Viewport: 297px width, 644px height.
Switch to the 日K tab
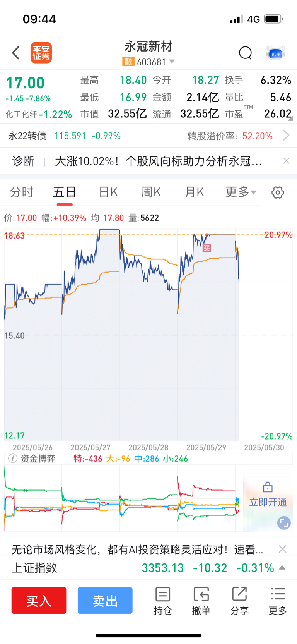(x=108, y=192)
